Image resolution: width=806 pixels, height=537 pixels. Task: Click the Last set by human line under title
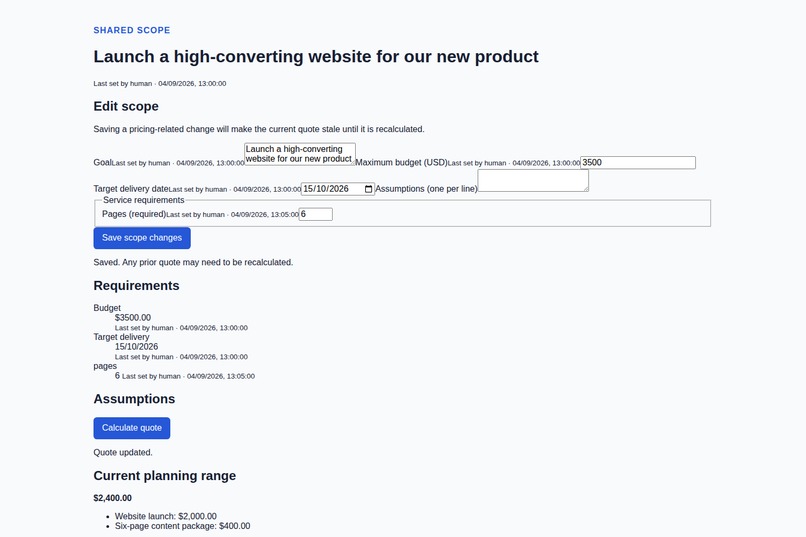pyautogui.click(x=160, y=83)
